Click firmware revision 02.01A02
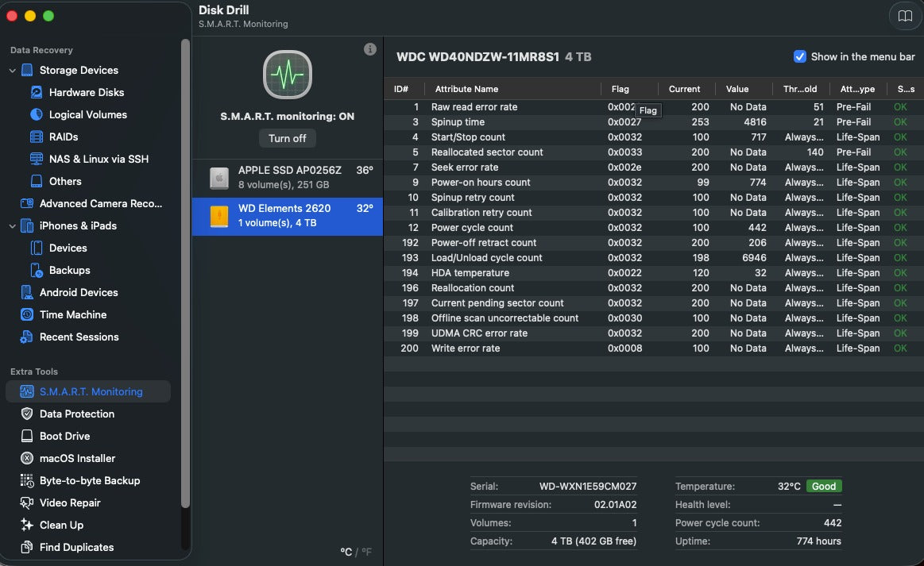The image size is (924, 566). 615,505
